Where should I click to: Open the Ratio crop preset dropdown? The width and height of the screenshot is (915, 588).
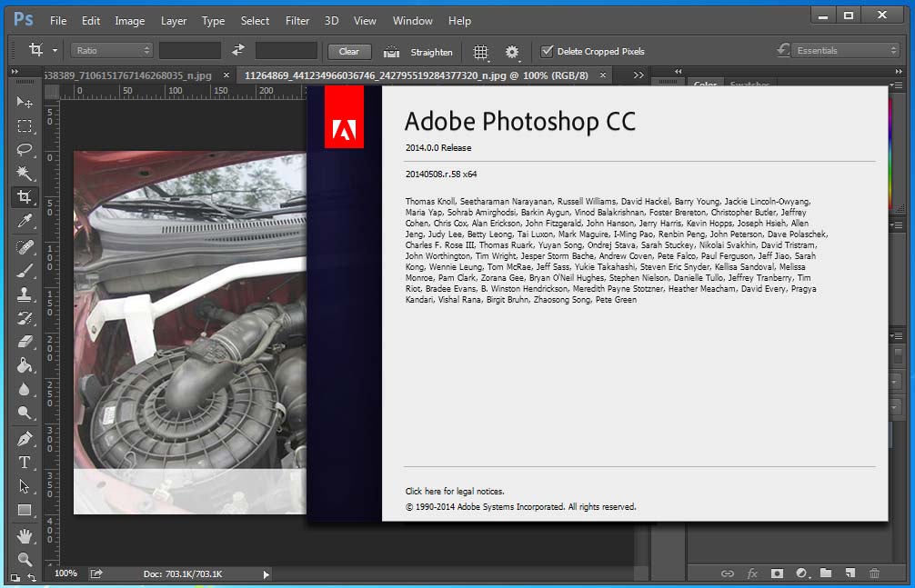pyautogui.click(x=112, y=51)
